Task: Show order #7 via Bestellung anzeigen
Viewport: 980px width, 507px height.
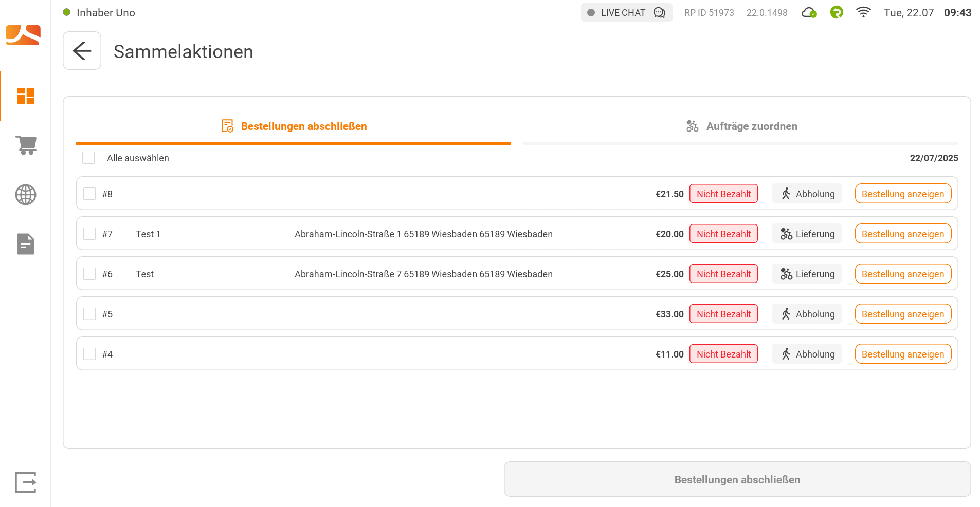Action: coord(903,234)
